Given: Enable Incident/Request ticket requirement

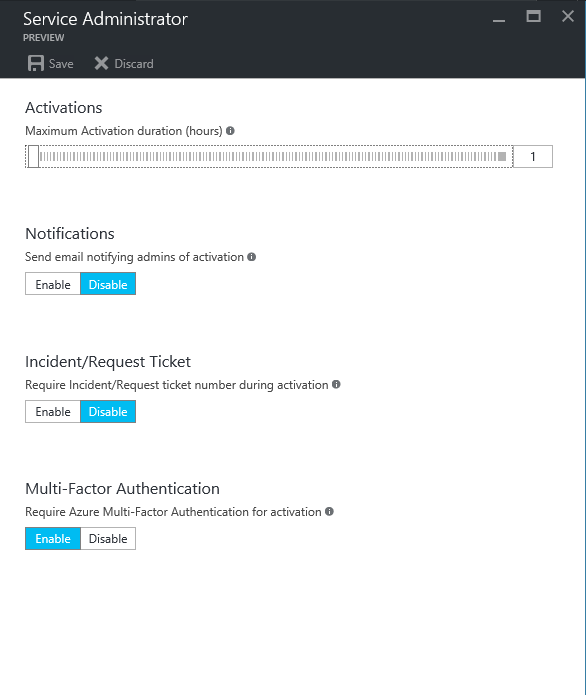Looking at the screenshot, I should pos(53,411).
